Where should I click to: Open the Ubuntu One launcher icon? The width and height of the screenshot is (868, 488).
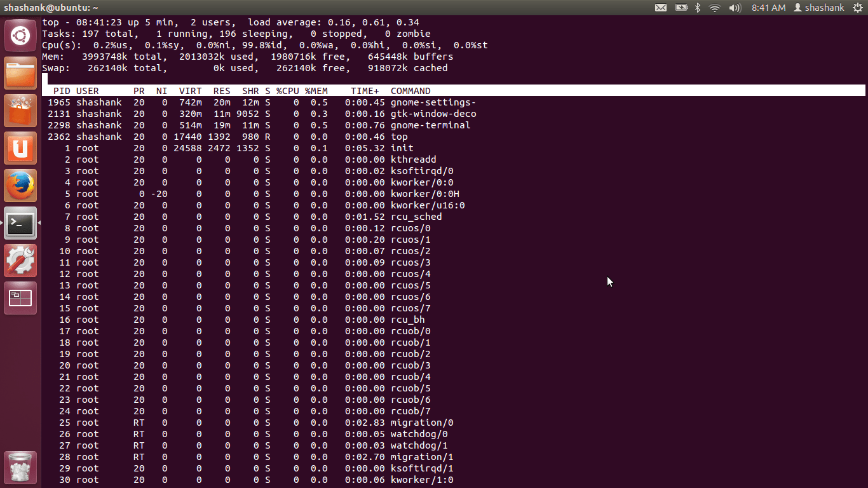[x=20, y=148]
